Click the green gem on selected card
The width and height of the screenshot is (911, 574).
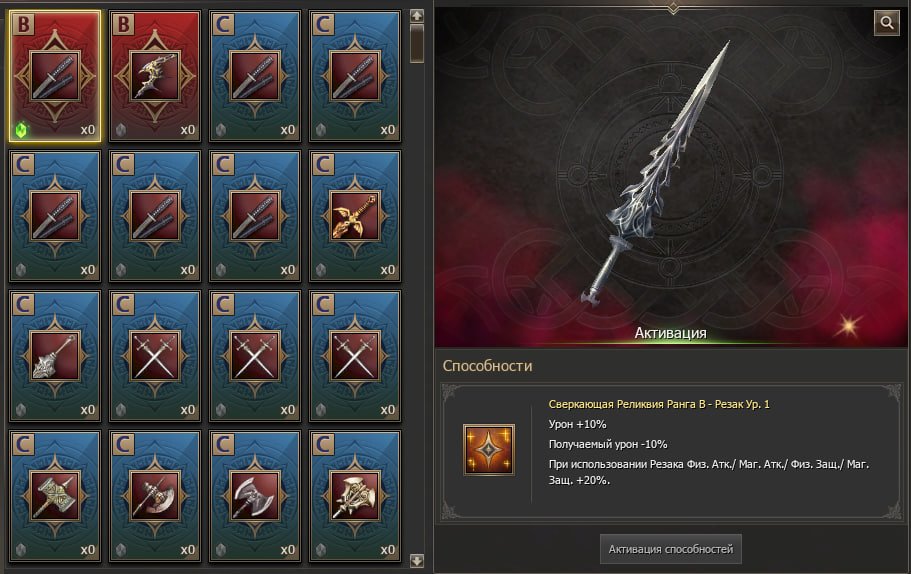pos(21,130)
